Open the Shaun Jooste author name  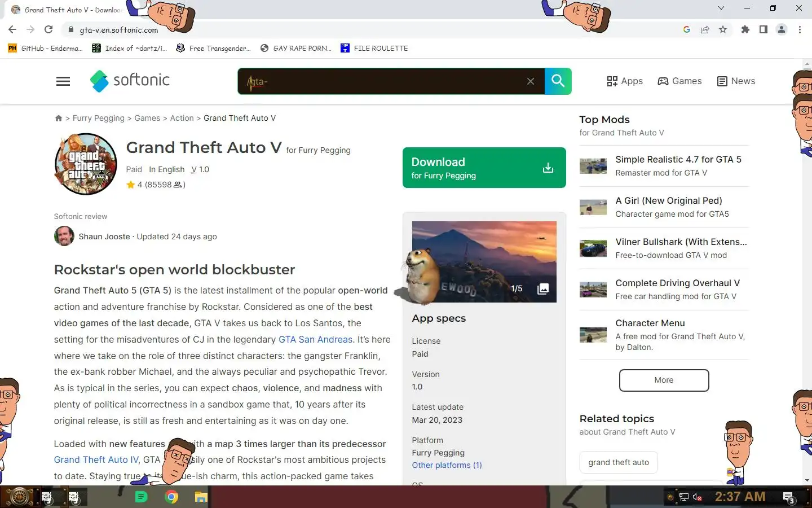(104, 237)
